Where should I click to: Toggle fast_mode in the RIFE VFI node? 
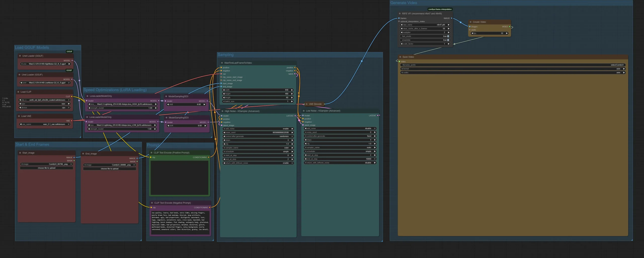[448, 36]
